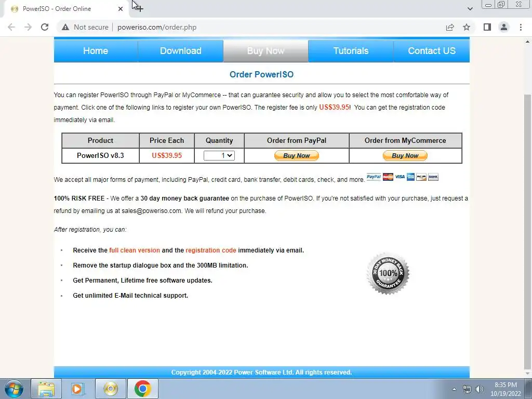The image size is (532, 399).
Task: Click the registration code red text
Action: 211,250
